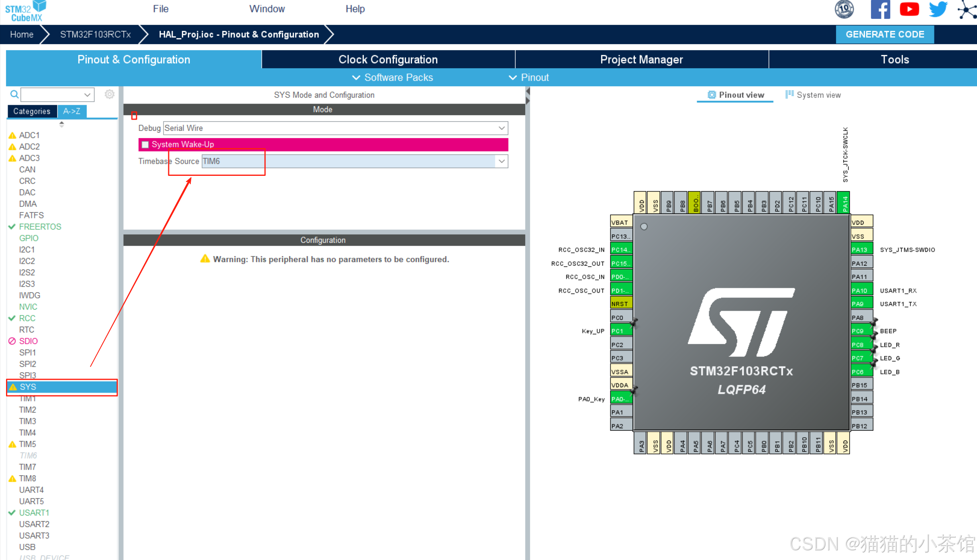
Task: Select USART1 in the peripheral list
Action: [x=34, y=513]
